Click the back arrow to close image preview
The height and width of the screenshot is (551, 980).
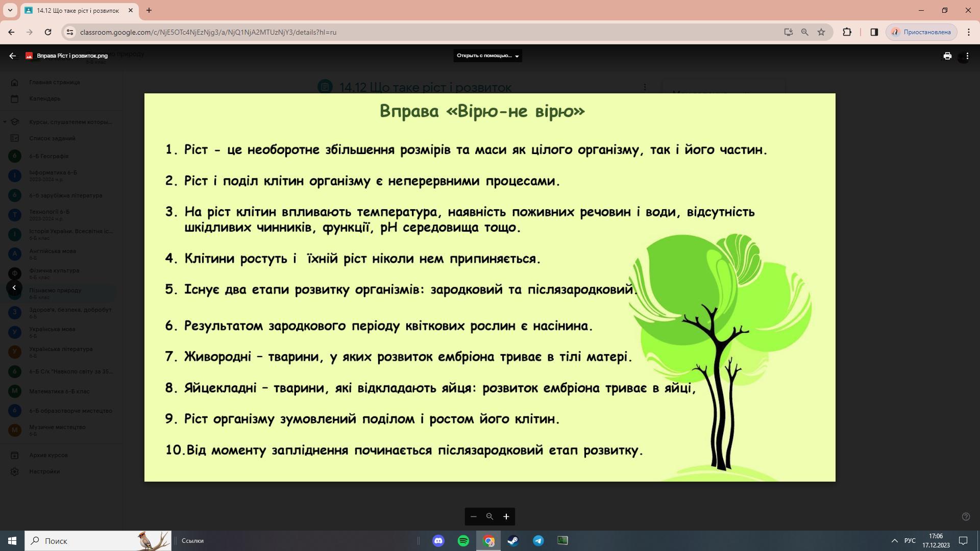tap(13, 56)
